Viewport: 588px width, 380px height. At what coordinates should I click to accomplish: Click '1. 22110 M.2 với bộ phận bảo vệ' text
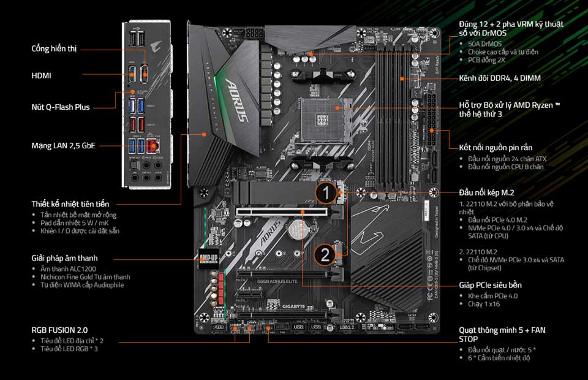coord(507,208)
